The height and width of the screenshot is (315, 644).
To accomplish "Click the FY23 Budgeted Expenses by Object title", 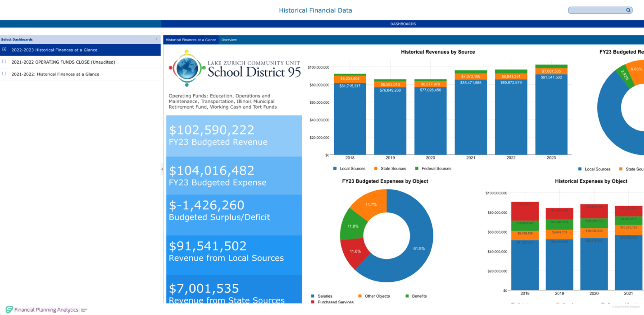I will click(385, 181).
